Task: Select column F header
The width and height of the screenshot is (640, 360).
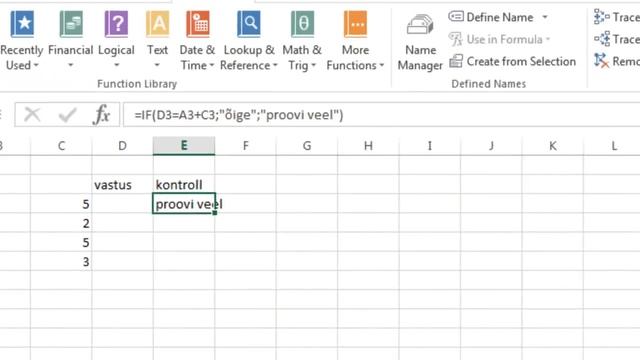Action: 245,146
